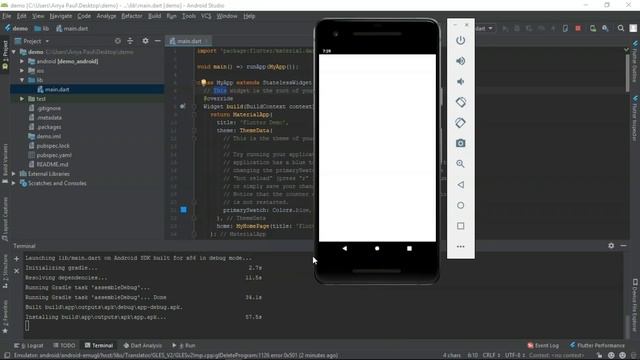Open the Run tool window
This screenshot has width=640, height=360.
(184, 345)
